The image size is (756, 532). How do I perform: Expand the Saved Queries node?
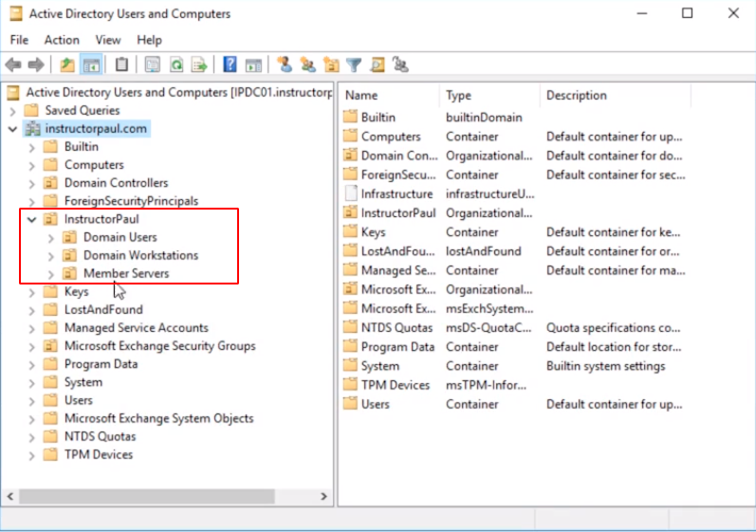[13, 111]
